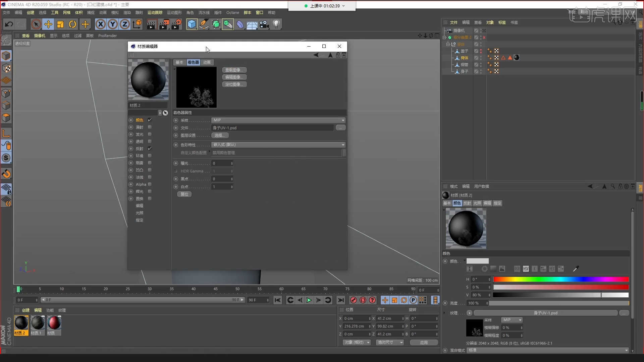Open the Cube primitive icon

pos(192,24)
